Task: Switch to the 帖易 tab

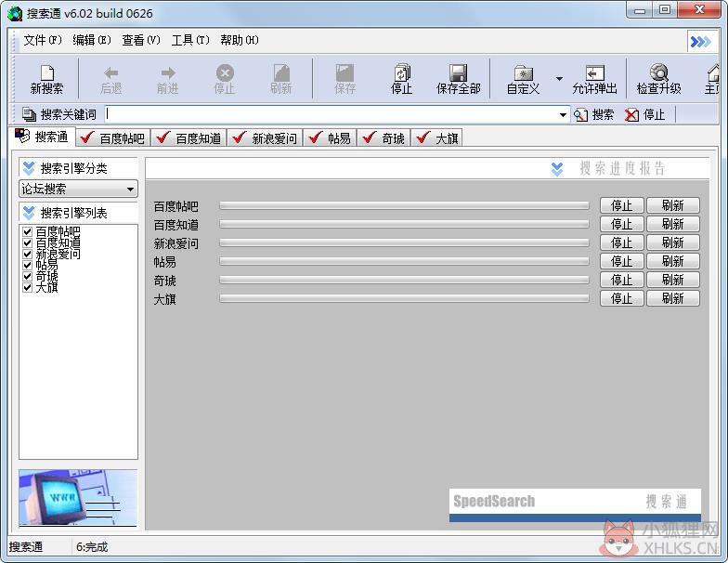Action: pos(331,138)
